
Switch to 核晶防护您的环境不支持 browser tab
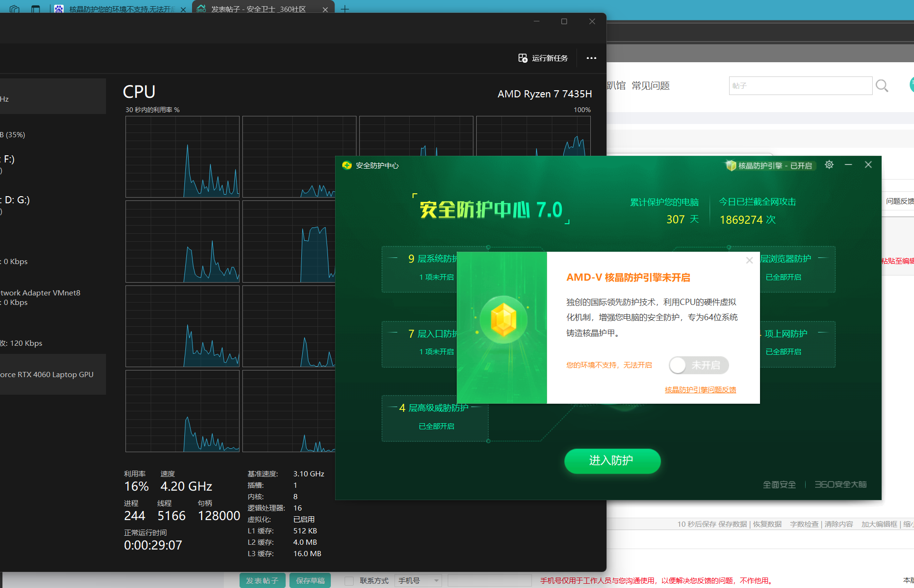pos(121,9)
